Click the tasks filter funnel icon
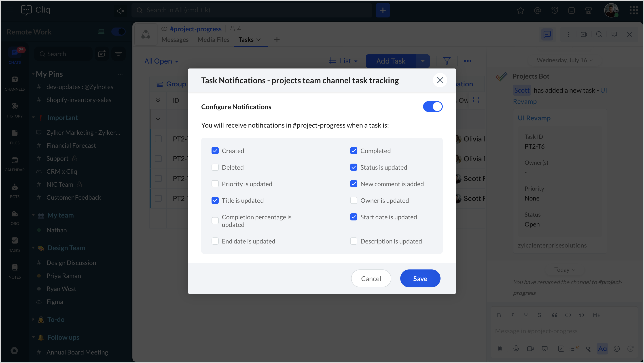 pyautogui.click(x=447, y=61)
